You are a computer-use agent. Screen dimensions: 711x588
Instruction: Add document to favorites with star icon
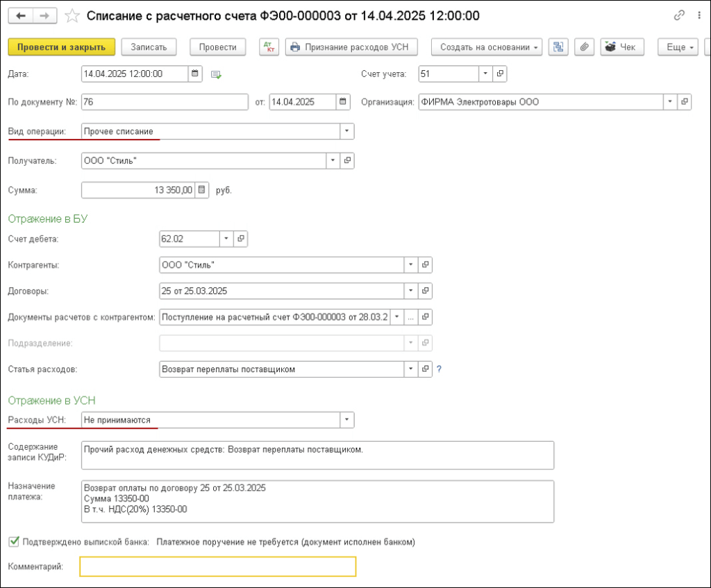point(72,15)
